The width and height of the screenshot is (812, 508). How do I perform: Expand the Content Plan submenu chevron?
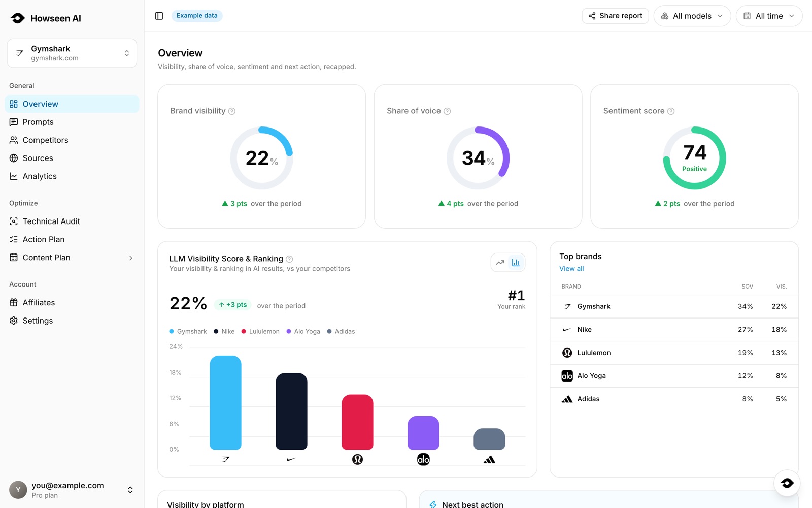click(131, 258)
